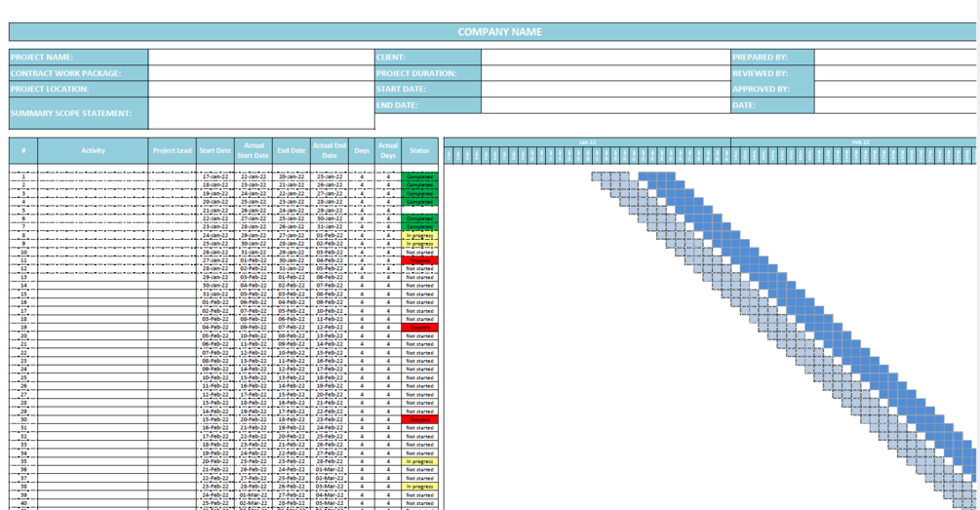Click the red Stopped status in row 11
The width and height of the screenshot is (980, 510).
coord(419,260)
